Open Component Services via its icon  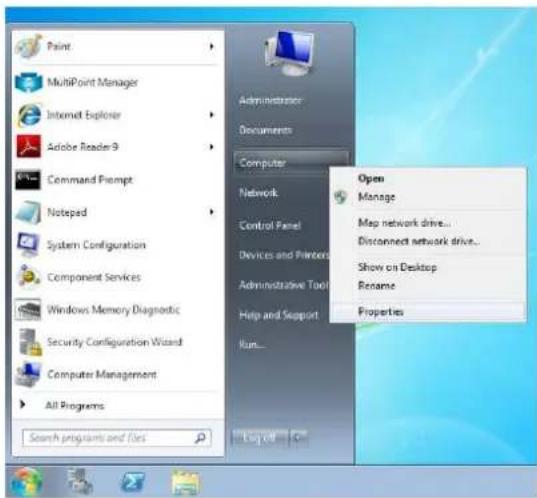[29, 277]
